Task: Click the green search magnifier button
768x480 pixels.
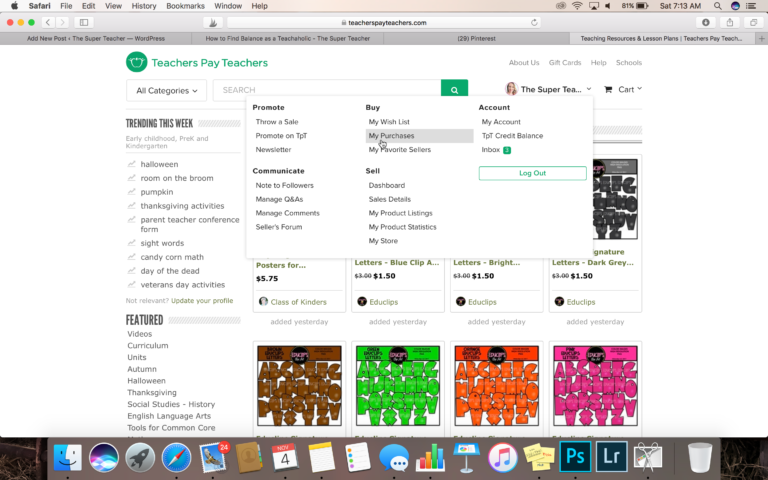Action: (455, 90)
